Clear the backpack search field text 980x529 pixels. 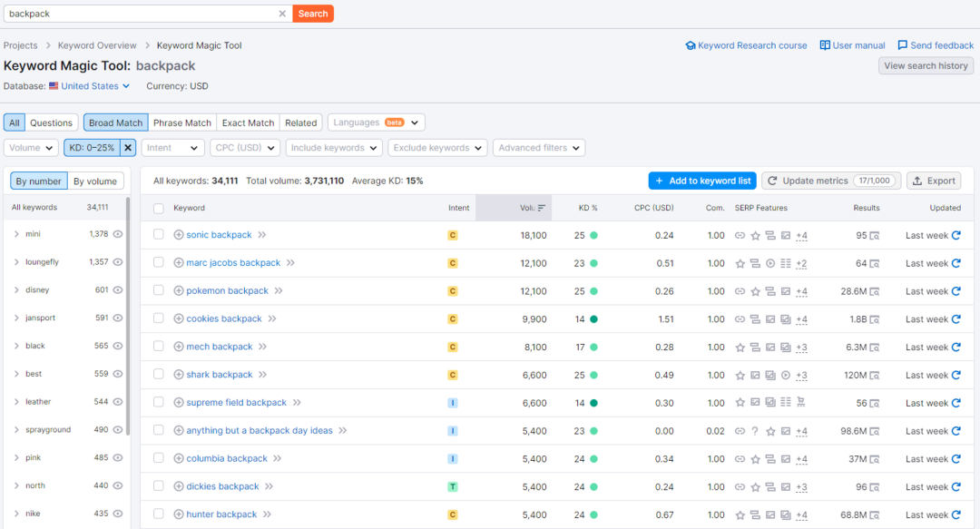pyautogui.click(x=282, y=14)
